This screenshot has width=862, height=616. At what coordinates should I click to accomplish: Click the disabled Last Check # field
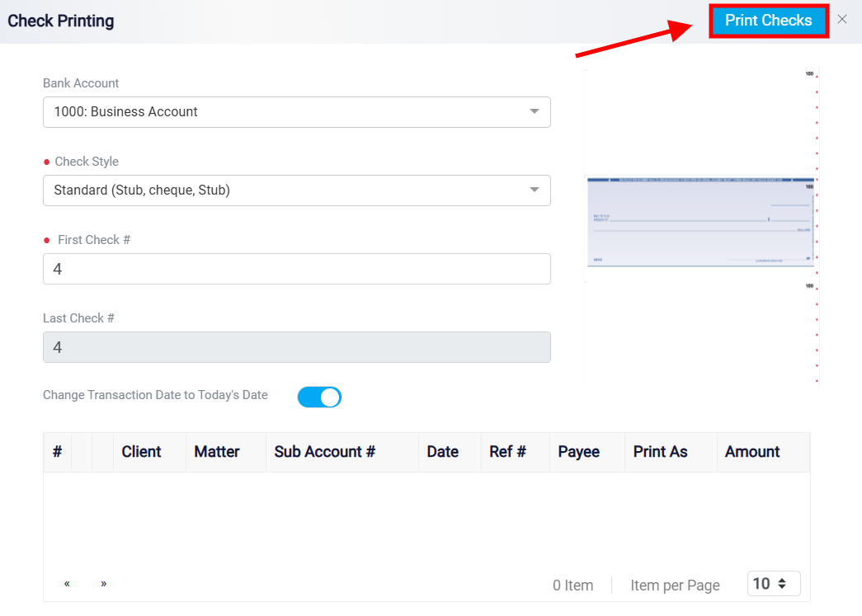(297, 347)
